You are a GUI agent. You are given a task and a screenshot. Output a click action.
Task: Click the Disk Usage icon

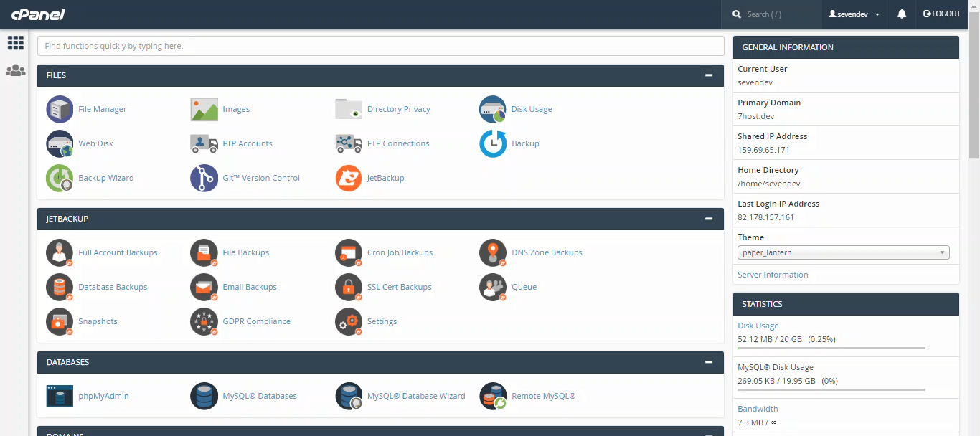point(493,109)
